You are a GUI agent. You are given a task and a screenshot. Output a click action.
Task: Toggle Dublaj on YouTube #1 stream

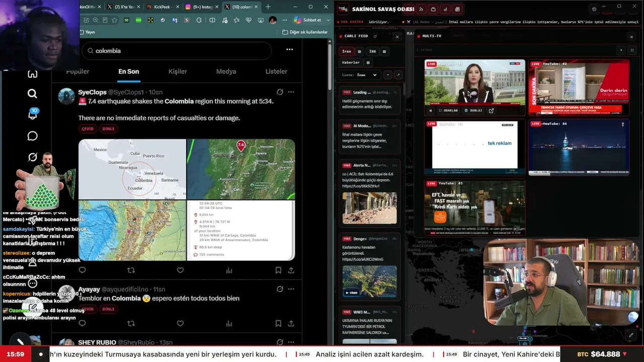[473, 111]
